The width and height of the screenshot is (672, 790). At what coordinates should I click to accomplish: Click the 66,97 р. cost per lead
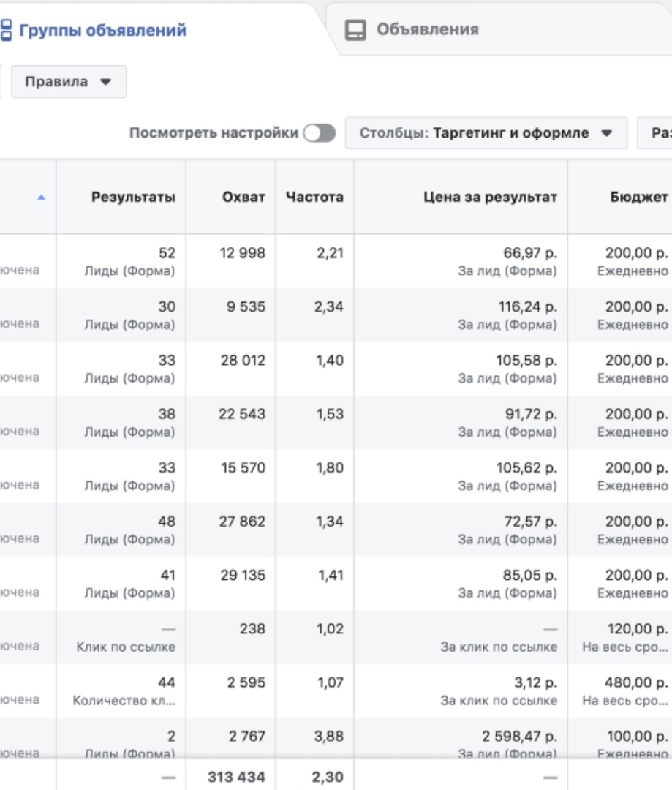[531, 253]
